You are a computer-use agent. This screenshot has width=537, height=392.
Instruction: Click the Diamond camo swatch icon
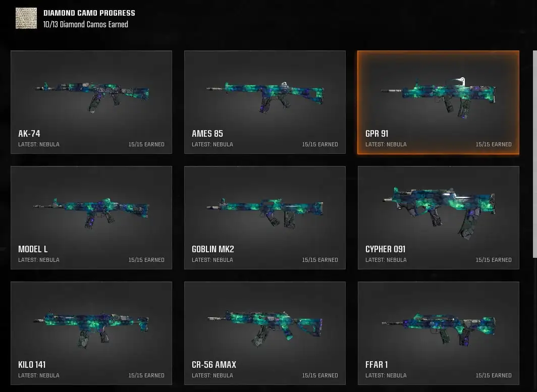click(x=26, y=18)
